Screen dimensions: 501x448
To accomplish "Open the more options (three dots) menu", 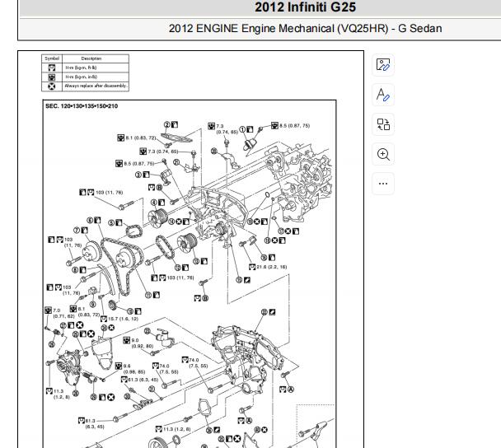I will pyautogui.click(x=383, y=184).
